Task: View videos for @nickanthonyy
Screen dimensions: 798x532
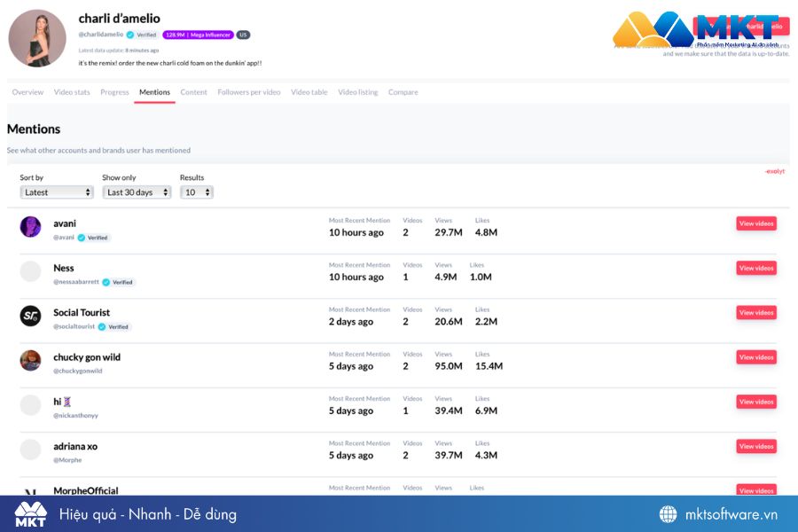Action: [756, 402]
